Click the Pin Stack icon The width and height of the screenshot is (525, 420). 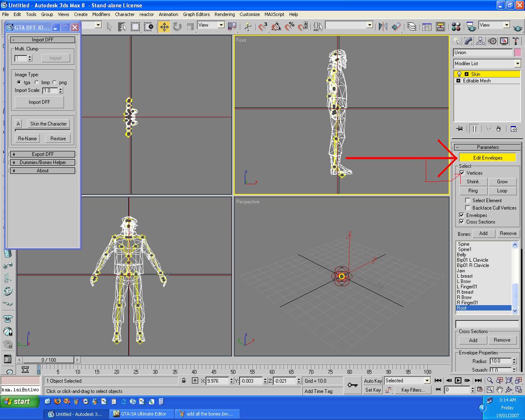(x=459, y=129)
